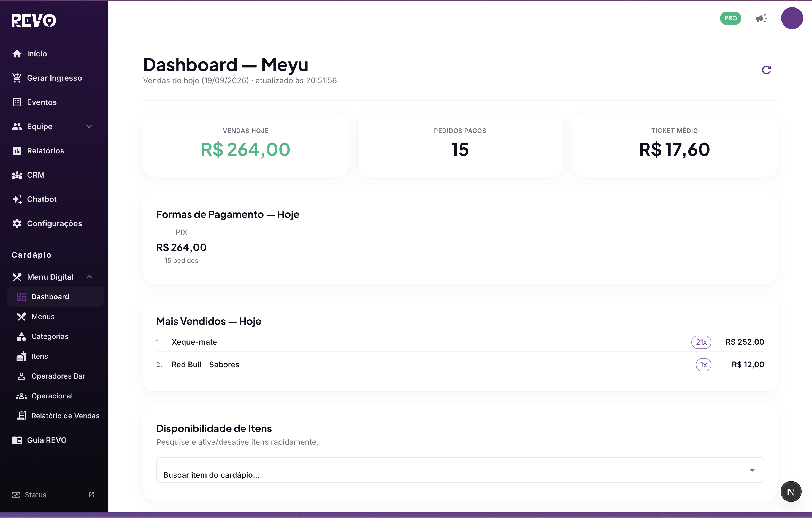
Task: Open announcements megaphone icon
Action: click(x=761, y=18)
